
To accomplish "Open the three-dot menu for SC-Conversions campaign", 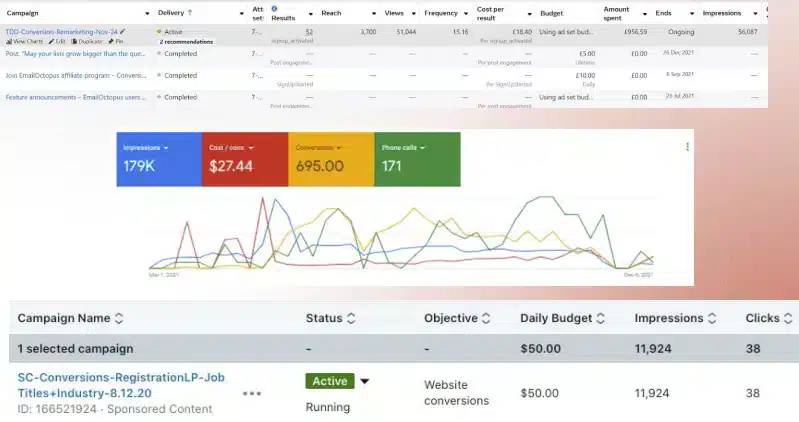I will [252, 393].
